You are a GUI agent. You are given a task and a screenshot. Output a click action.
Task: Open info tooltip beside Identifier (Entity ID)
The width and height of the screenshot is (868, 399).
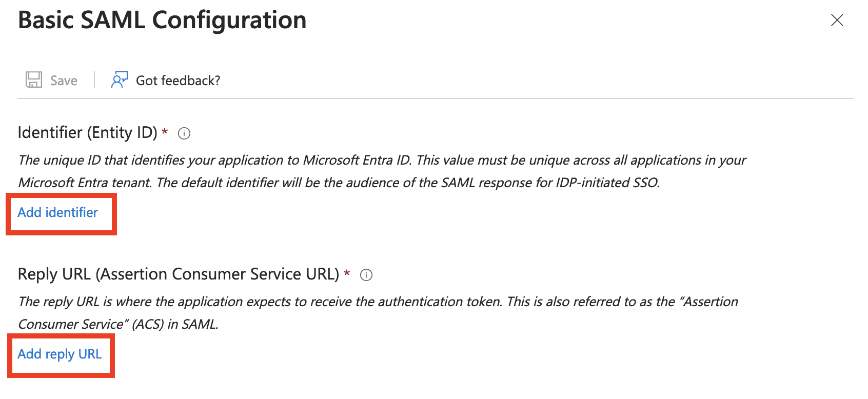click(184, 133)
